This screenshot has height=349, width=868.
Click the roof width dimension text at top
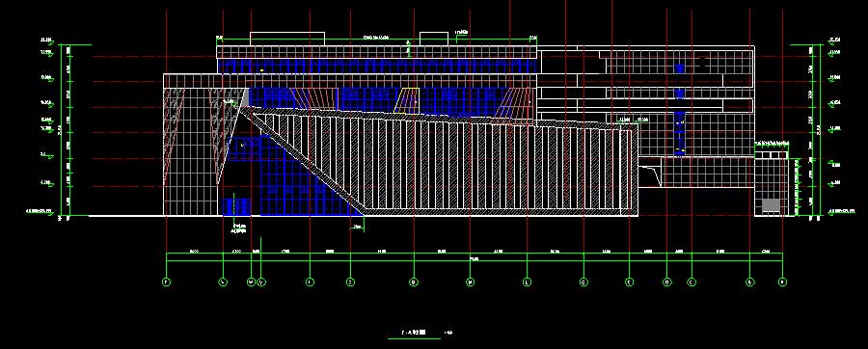coord(376,37)
